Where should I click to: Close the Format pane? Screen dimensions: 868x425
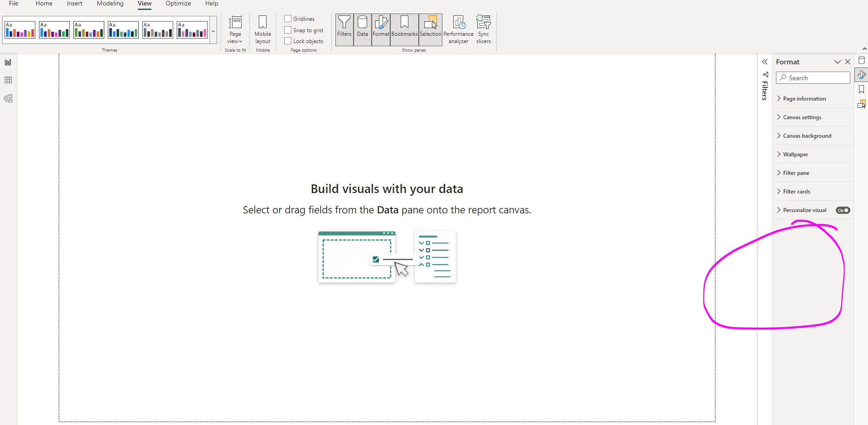click(848, 62)
